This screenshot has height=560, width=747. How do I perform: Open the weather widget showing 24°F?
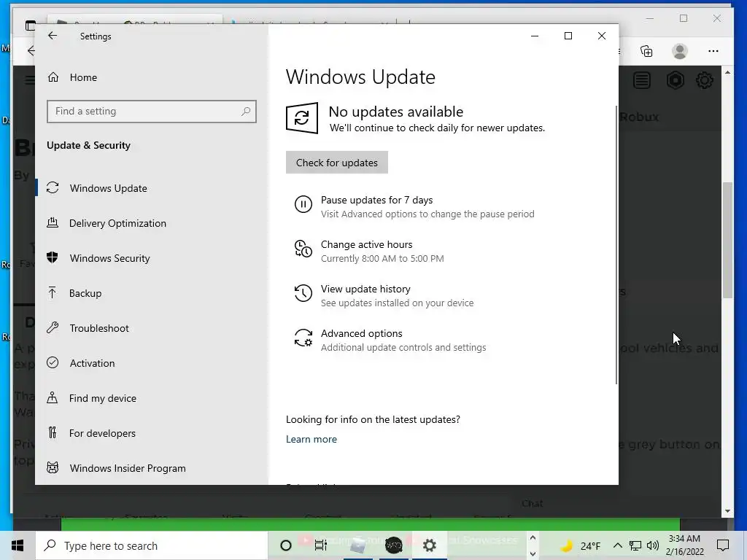pyautogui.click(x=580, y=545)
